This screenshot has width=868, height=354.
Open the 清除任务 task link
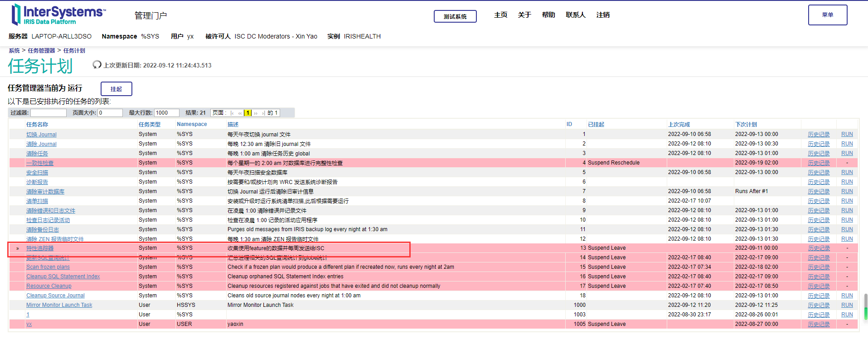pyautogui.click(x=37, y=154)
